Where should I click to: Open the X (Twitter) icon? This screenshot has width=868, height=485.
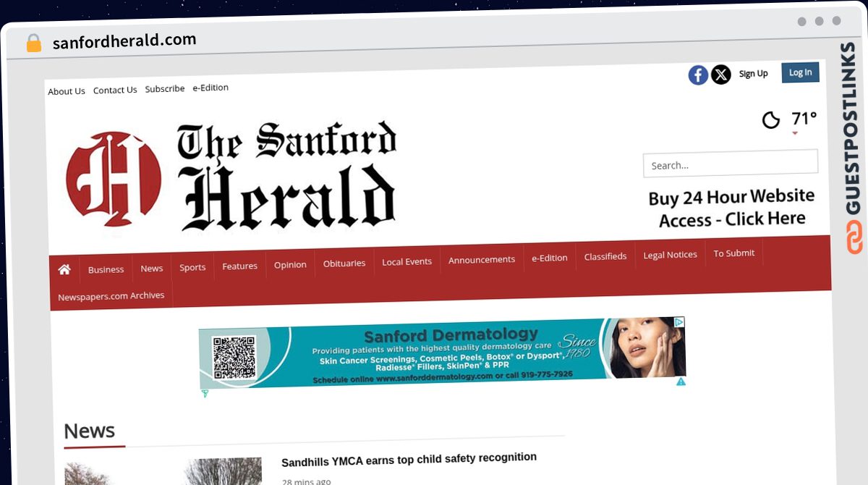click(x=721, y=75)
